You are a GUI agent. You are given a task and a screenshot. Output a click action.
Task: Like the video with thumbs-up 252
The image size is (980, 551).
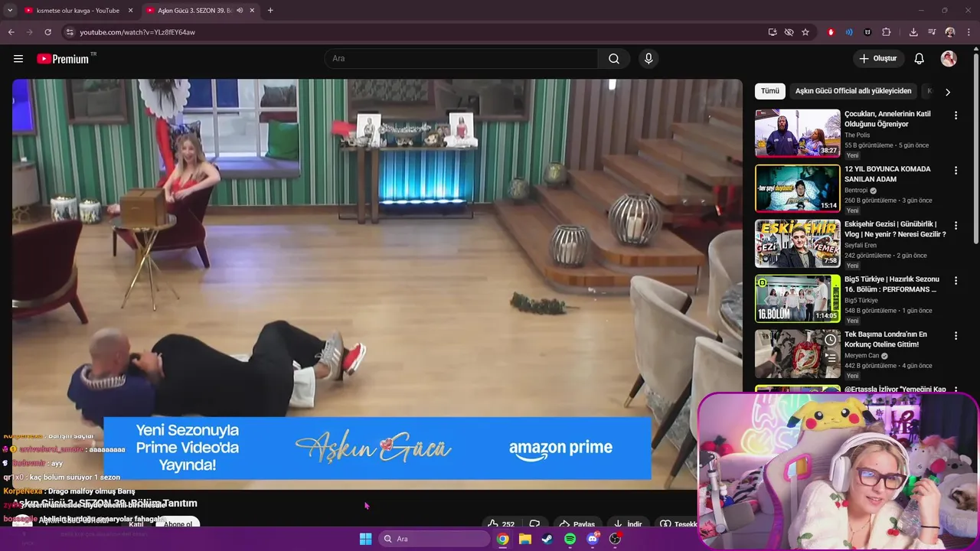point(500,524)
